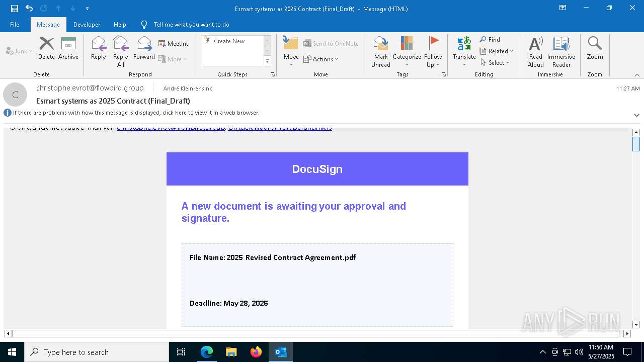Open the Developer tab
The height and width of the screenshot is (362, 644).
coord(87,25)
